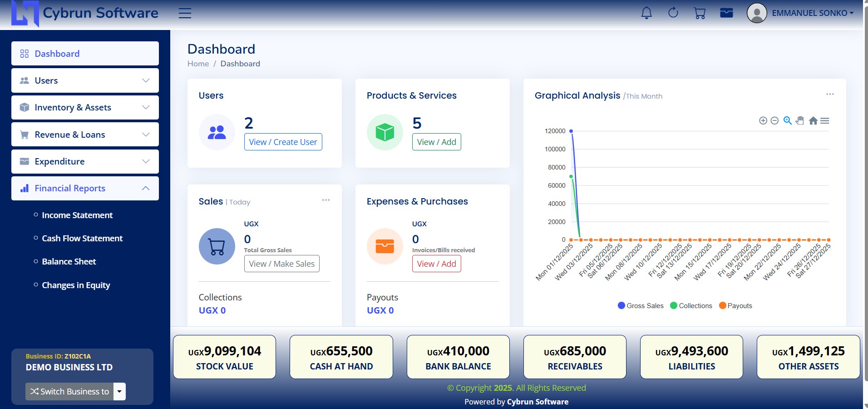Select the pan tool on the graph
Image resolution: width=868 pixels, height=409 pixels.
799,120
